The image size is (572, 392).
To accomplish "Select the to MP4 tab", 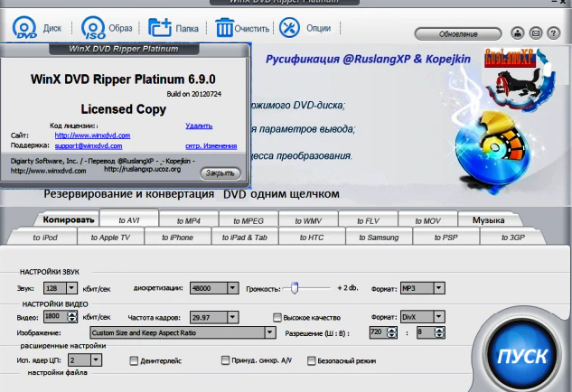I will 189,220.
